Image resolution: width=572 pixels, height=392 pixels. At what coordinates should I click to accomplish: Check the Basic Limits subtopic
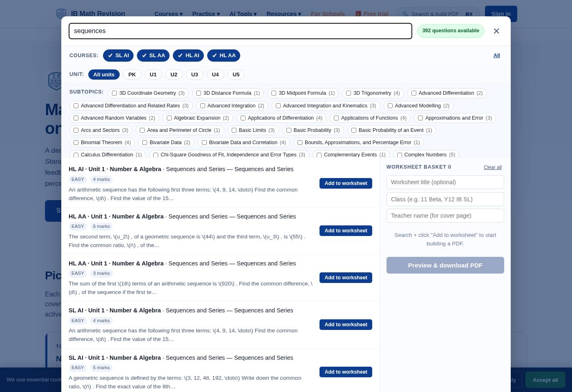pos(234,130)
